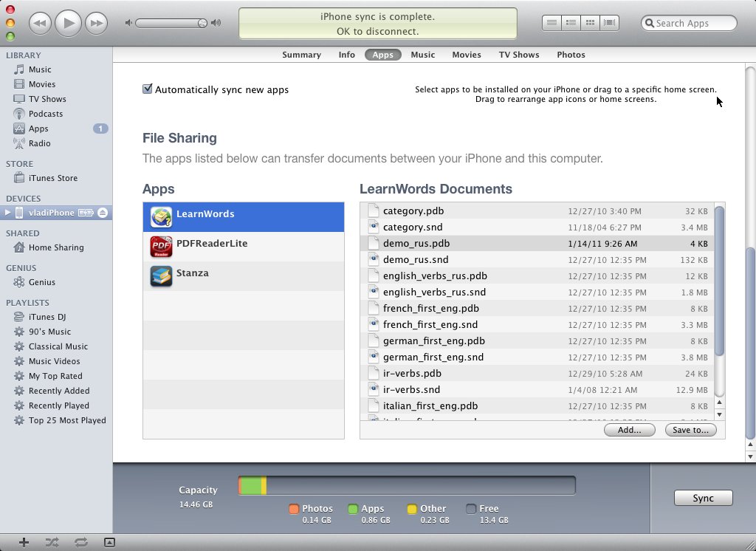Switch to Cover Flow view

tap(610, 23)
